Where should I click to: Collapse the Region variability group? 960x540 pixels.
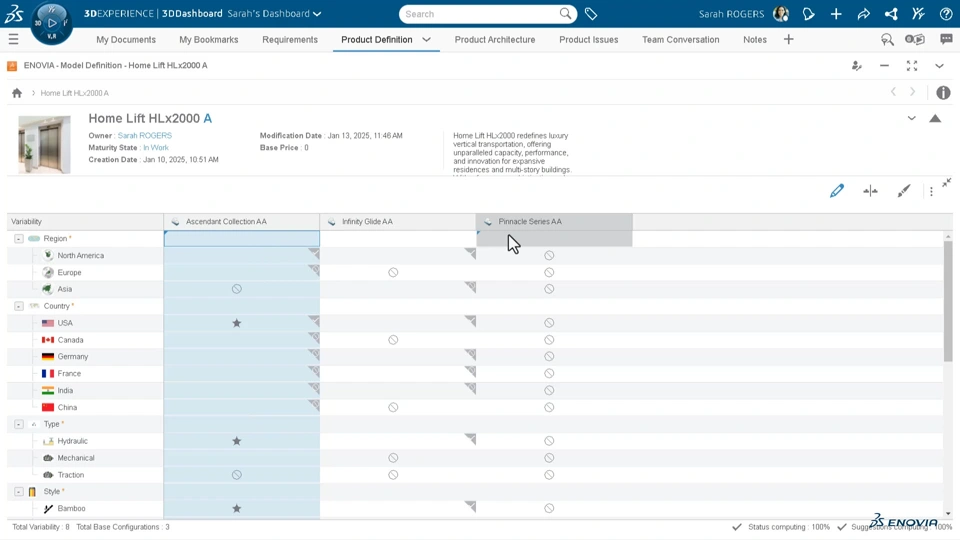point(19,239)
